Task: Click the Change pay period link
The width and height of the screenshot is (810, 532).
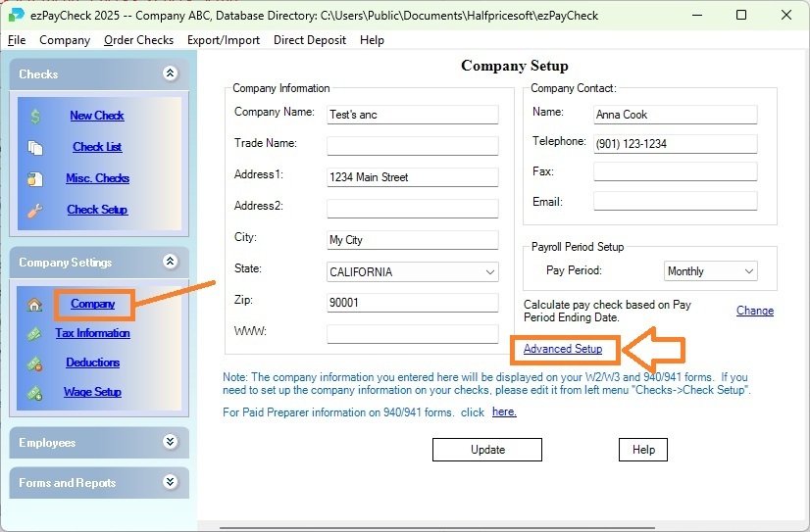Action: [x=754, y=311]
